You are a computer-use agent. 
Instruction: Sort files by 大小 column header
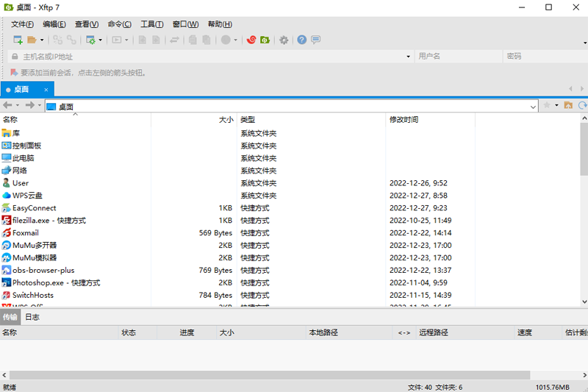click(x=226, y=119)
